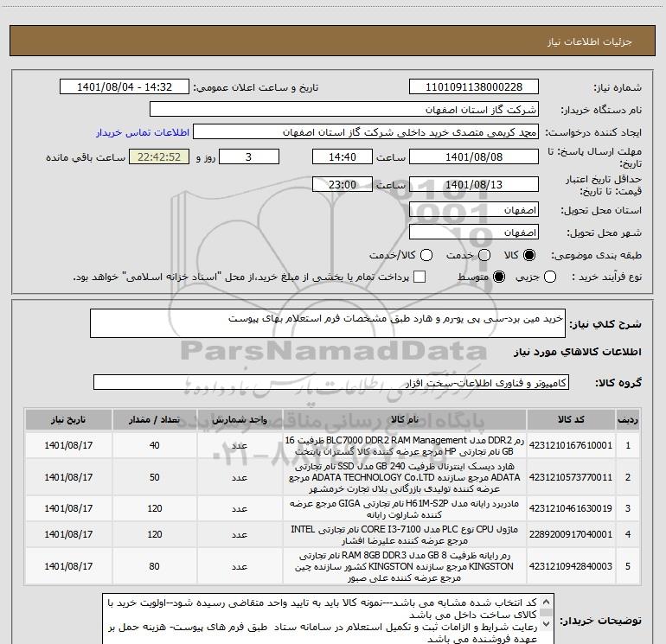
Task: Click item code 4231210942840003
Action: point(571,566)
